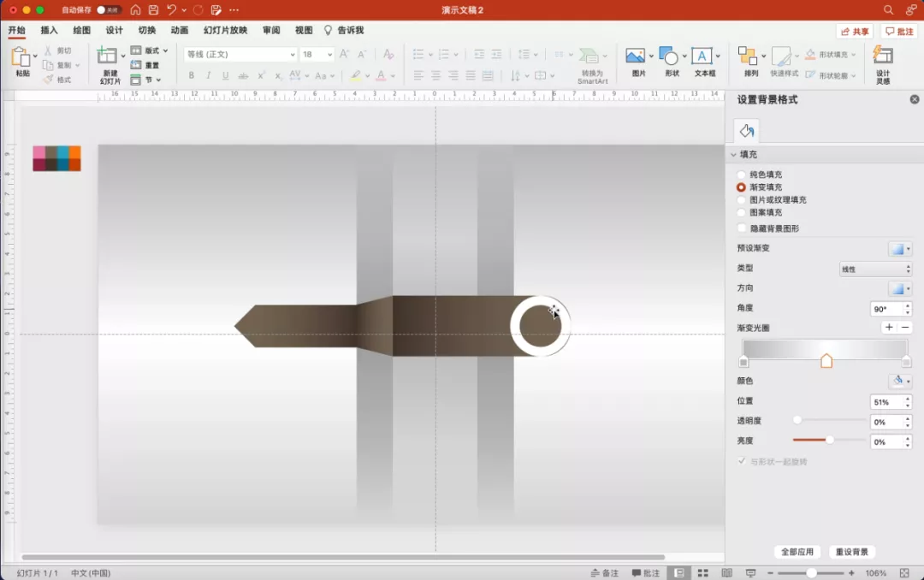Viewport: 924px width, 580px height.
Task: Enable hide background graphics (隐藏背景图形) checkbox
Action: point(742,228)
